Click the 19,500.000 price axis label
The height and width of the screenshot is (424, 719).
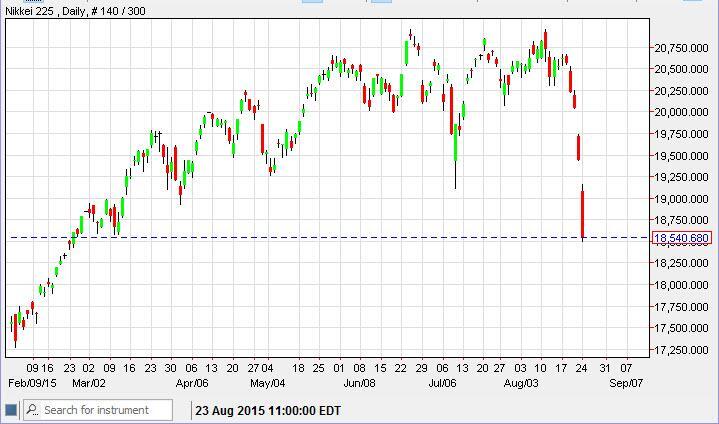[x=681, y=156]
